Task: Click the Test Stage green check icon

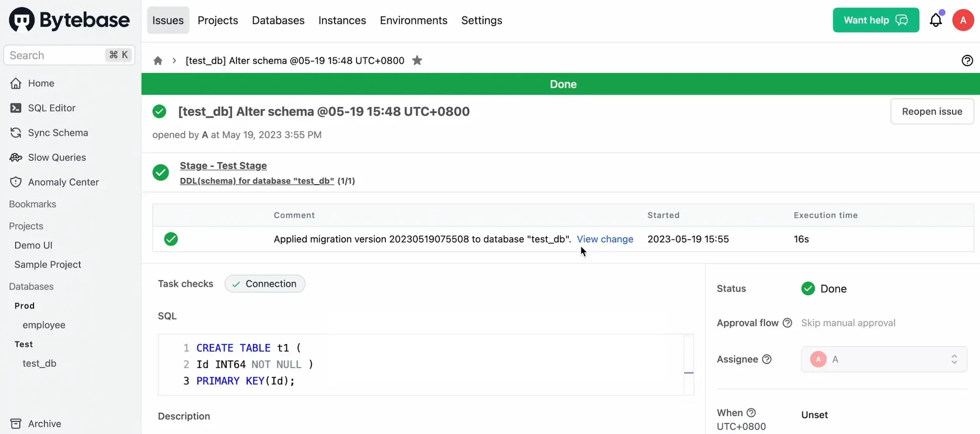Action: pyautogui.click(x=161, y=173)
